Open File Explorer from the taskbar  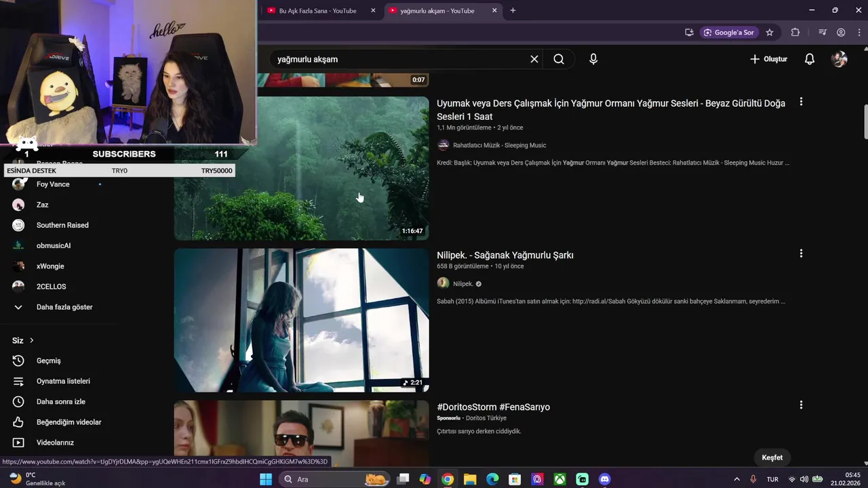point(470,479)
